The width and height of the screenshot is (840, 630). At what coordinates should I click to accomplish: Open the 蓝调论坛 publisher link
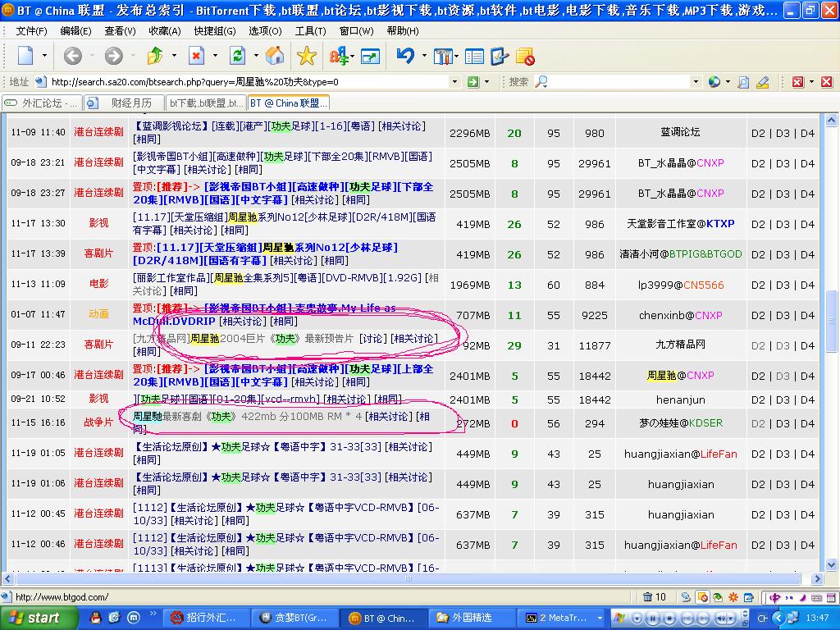click(x=680, y=132)
